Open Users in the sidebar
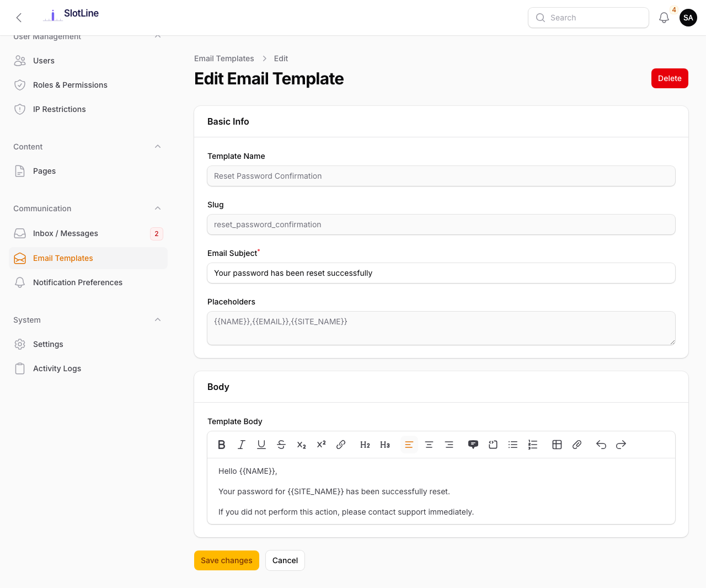706x588 pixels. (88, 61)
